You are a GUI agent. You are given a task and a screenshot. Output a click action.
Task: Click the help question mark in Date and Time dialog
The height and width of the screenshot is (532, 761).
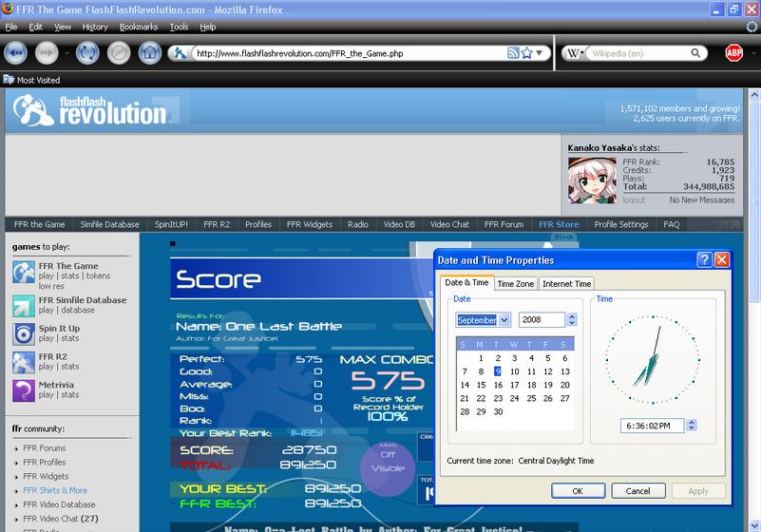(704, 259)
